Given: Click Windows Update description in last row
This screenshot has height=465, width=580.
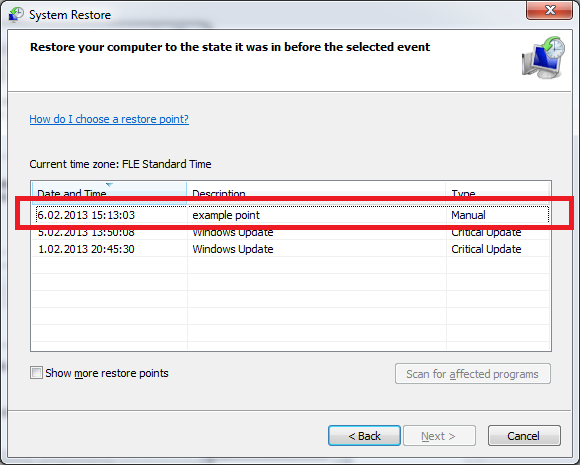Looking at the screenshot, I should pos(233,249).
